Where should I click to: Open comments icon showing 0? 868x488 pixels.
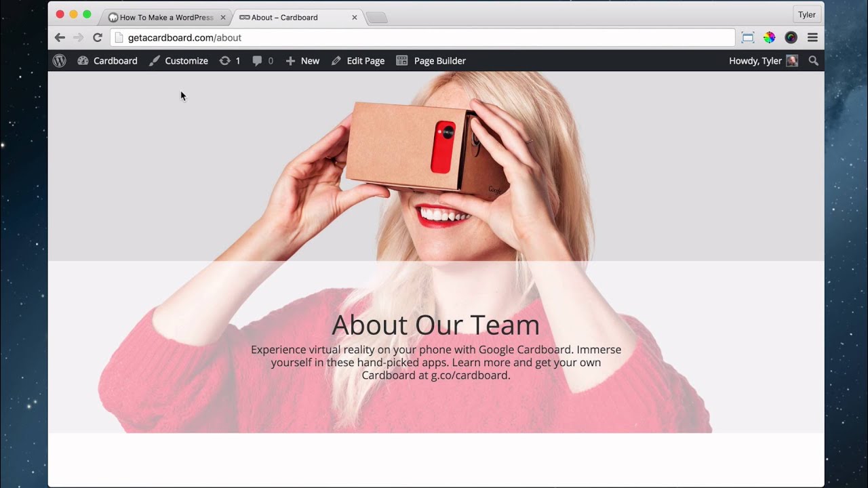pos(263,61)
